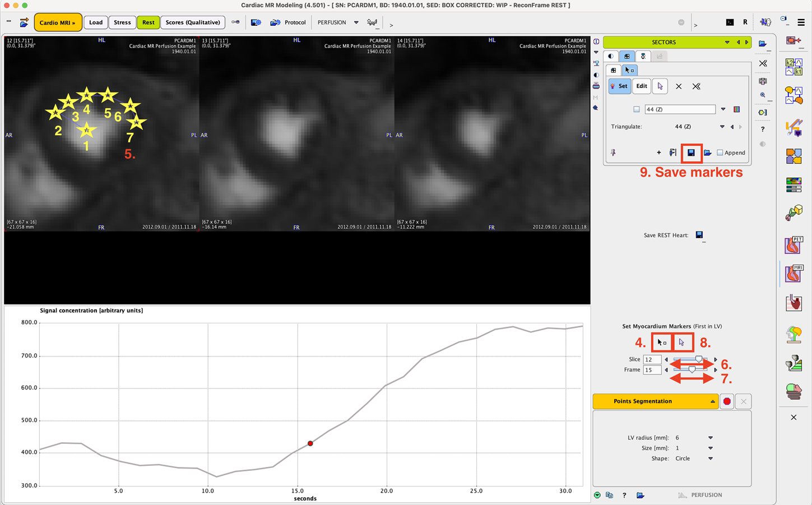
Task: Increase Frame with its right arrow
Action: (716, 370)
